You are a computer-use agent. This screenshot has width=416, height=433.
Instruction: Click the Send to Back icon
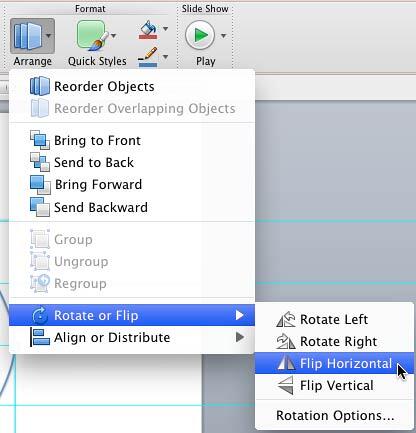pyautogui.click(x=40, y=162)
